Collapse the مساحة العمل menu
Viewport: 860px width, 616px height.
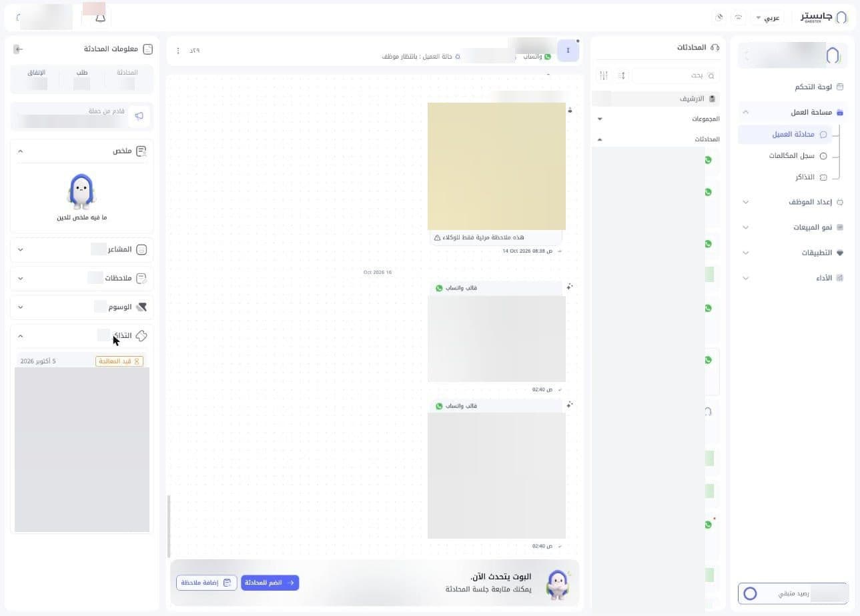pyautogui.click(x=746, y=112)
